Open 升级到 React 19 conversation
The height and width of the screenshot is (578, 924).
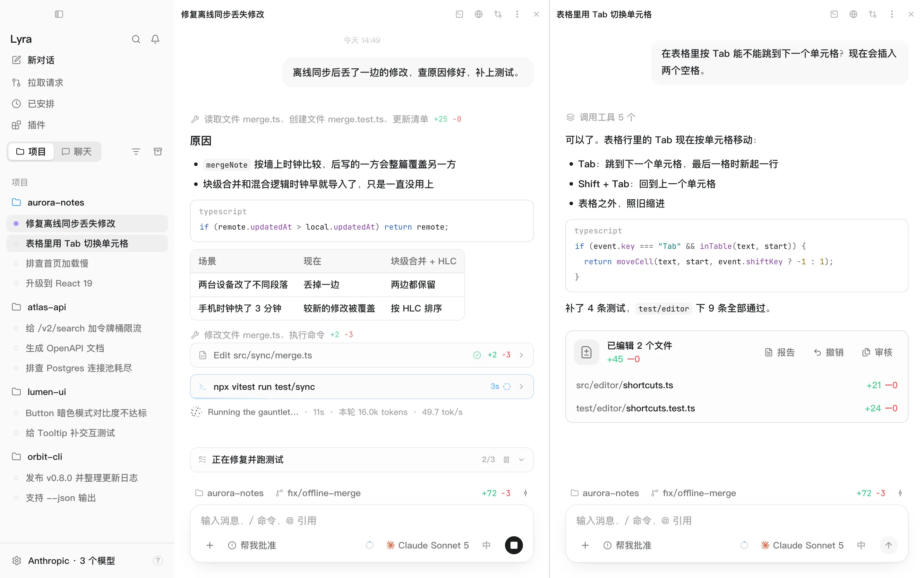[x=87, y=283]
